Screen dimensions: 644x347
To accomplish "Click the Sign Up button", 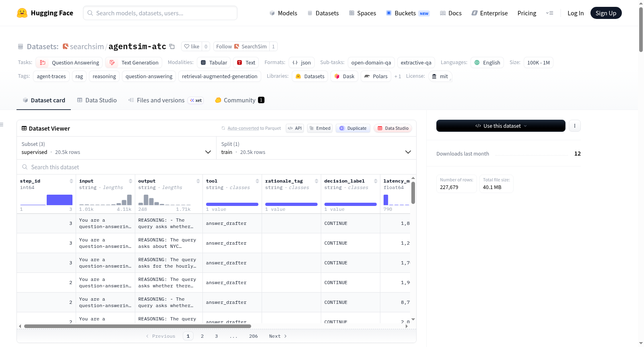I will click(x=606, y=13).
